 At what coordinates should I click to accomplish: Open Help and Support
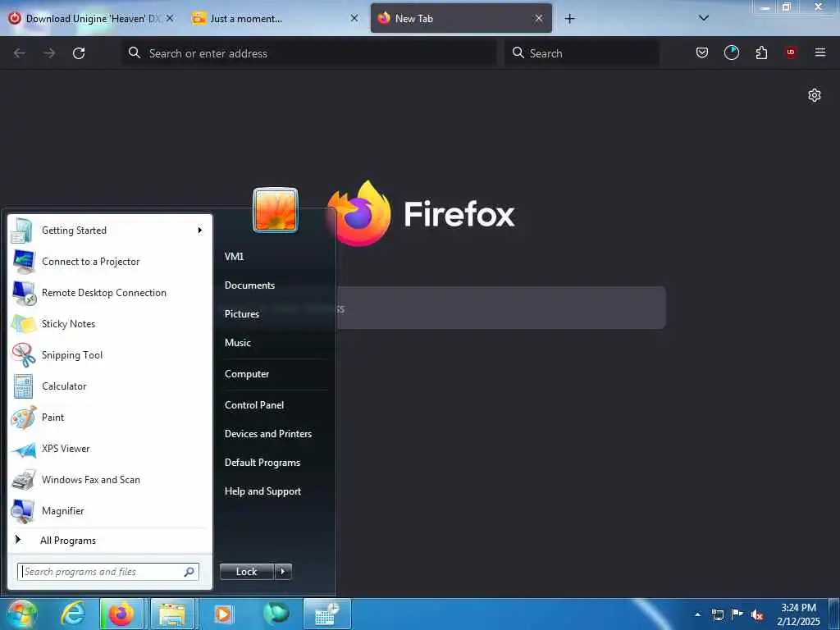pos(262,491)
